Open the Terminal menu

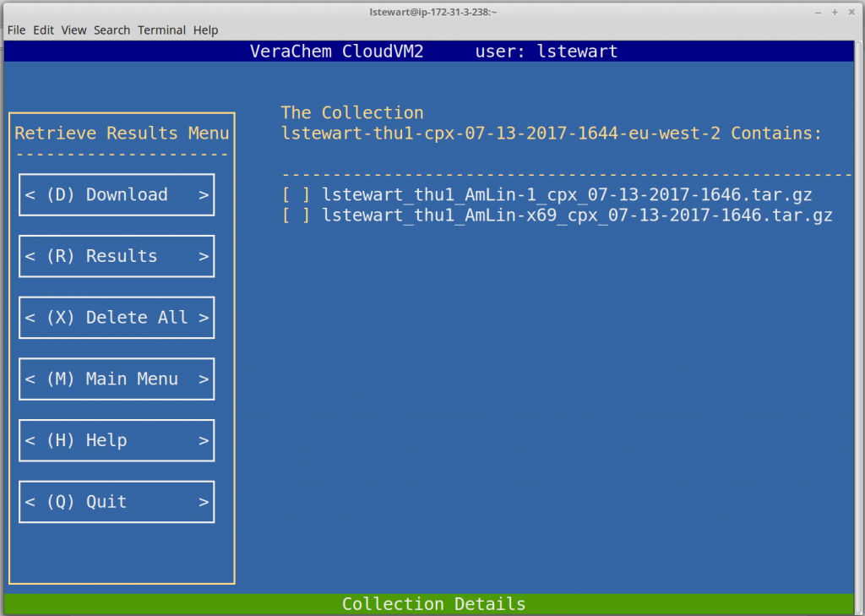[x=161, y=30]
